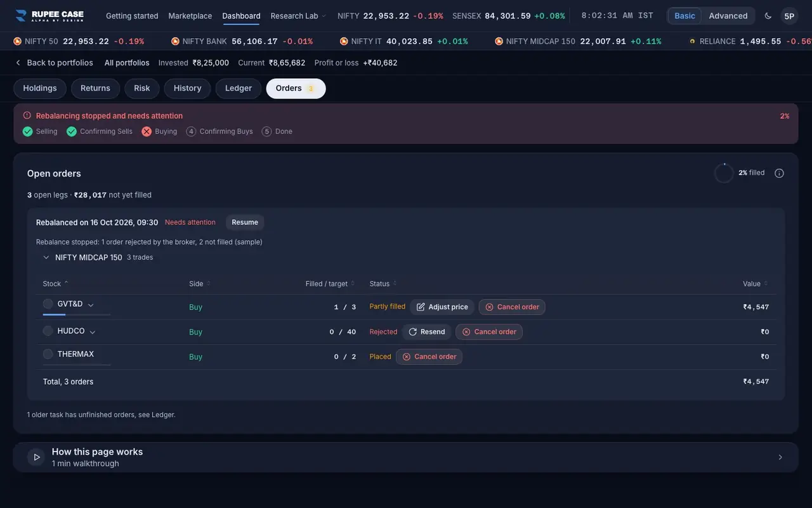Screen dimensions: 812x508
Task: Toggle dark mode moon icon
Action: click(x=768, y=16)
